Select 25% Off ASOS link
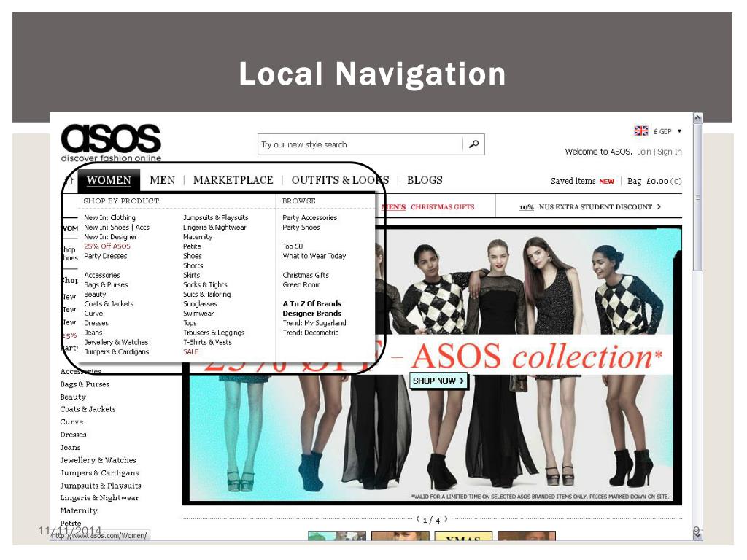This screenshot has width=747, height=560. 107,246
